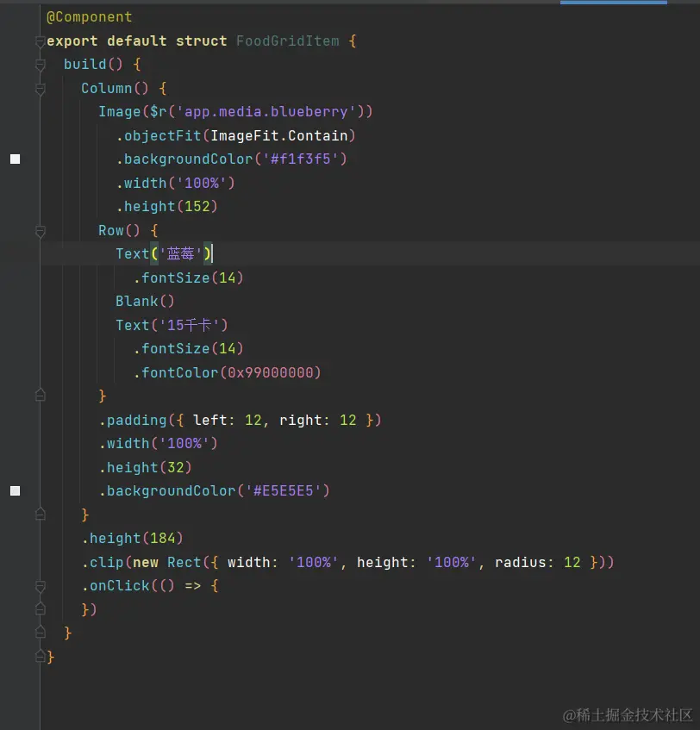Click the Text('蓝莓') line

(x=164, y=254)
